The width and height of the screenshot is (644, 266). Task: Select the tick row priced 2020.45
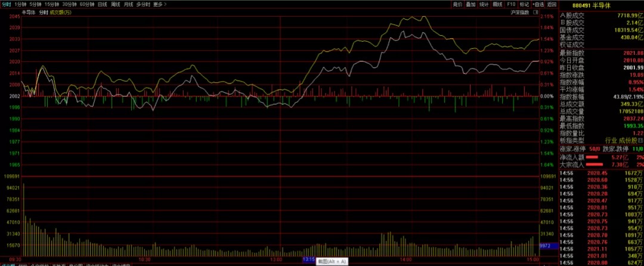pyautogui.click(x=601, y=173)
